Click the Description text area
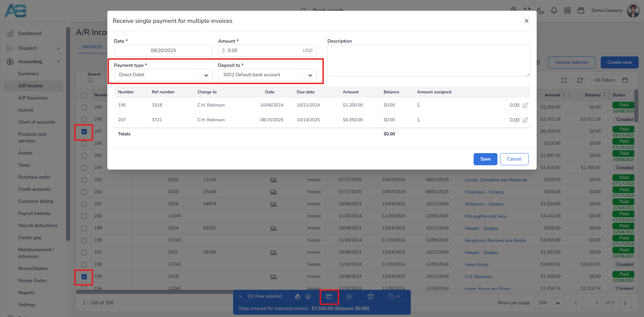Image resolution: width=644 pixels, height=317 pixels. [429, 60]
